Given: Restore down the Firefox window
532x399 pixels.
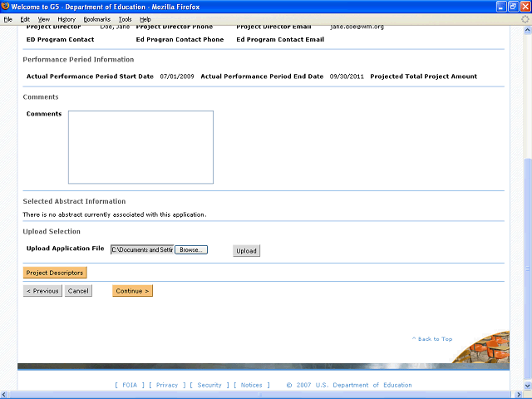Looking at the screenshot, I should [514, 7].
